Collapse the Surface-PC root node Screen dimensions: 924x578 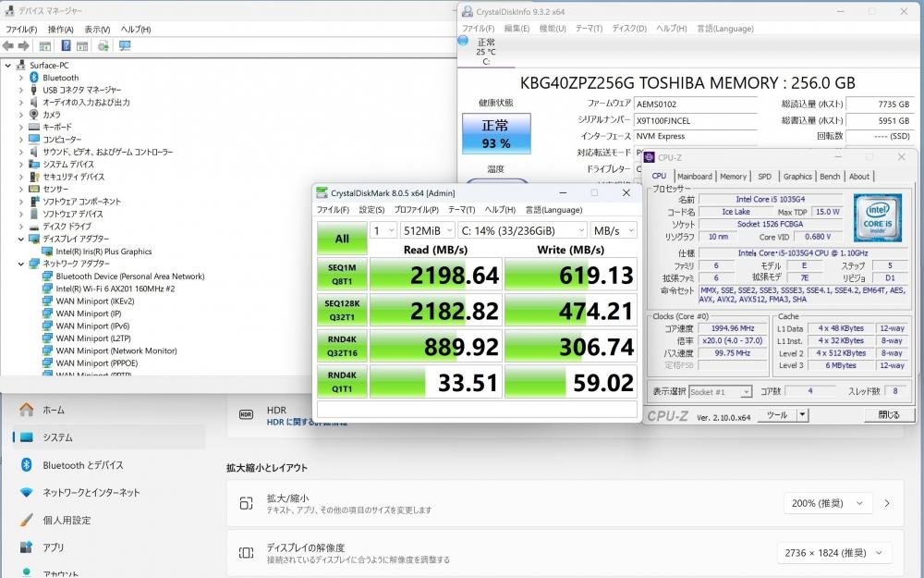7,65
